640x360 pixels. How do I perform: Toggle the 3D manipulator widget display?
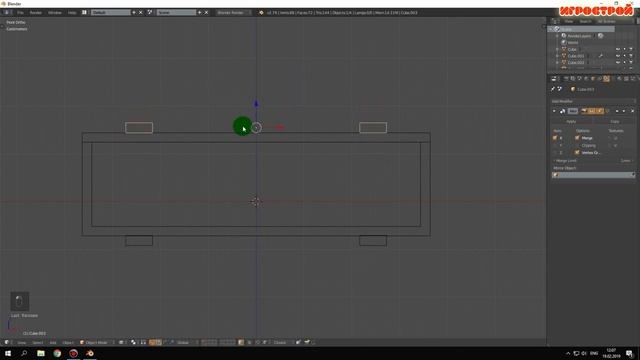click(152, 342)
